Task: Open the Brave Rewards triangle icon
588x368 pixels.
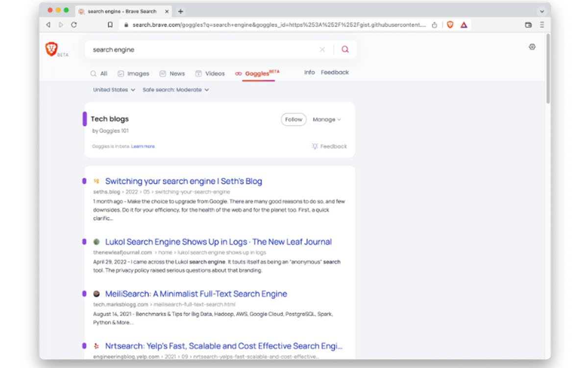Action: point(464,24)
